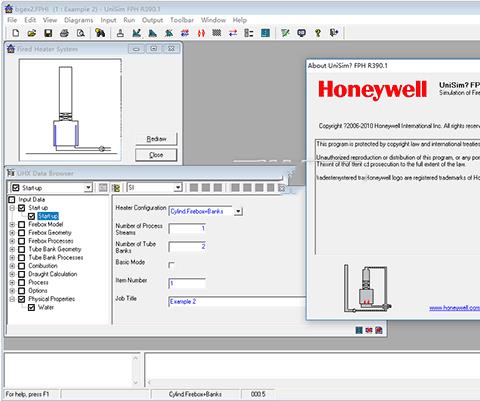The width and height of the screenshot is (480, 401).
Task: Toggle the Water checkbox under Physical Properties
Action: [31, 307]
